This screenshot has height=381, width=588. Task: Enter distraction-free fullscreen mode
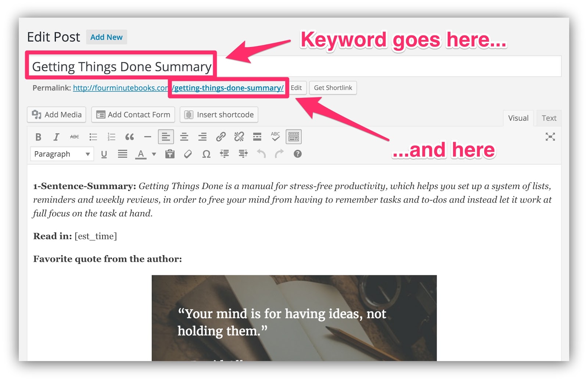(x=550, y=137)
